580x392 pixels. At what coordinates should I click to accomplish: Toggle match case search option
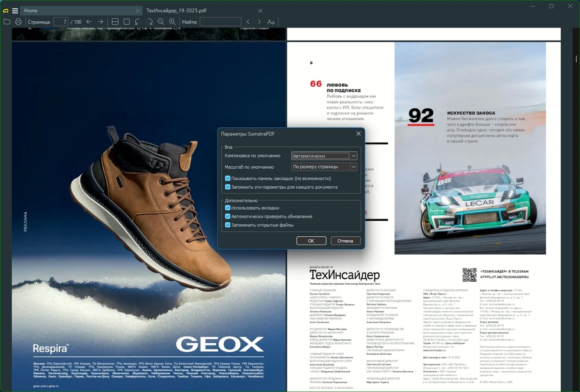271,22
